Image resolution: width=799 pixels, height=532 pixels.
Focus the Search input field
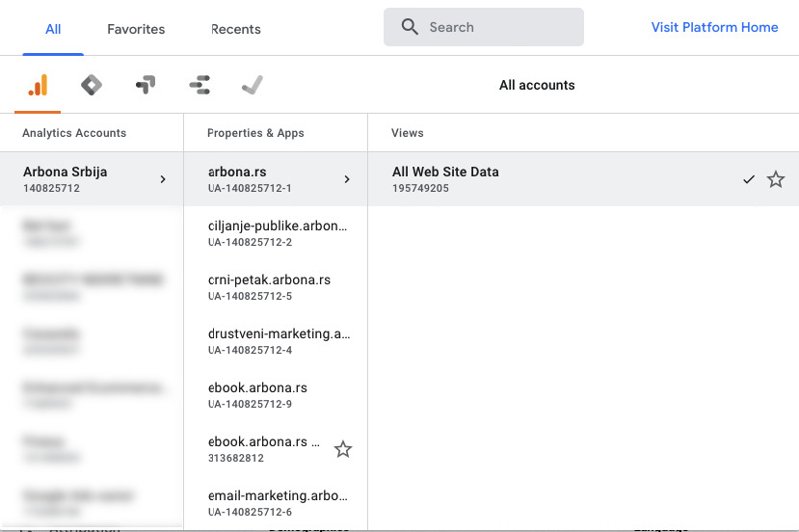484,27
